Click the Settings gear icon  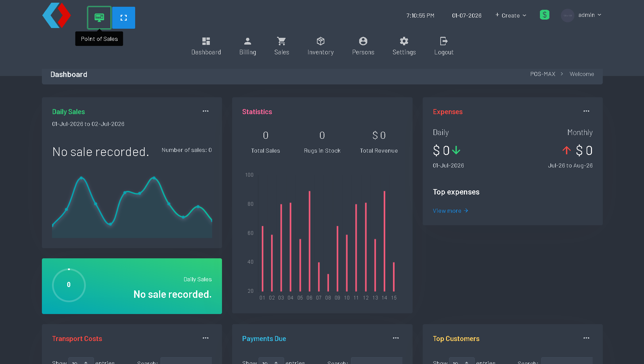(404, 41)
